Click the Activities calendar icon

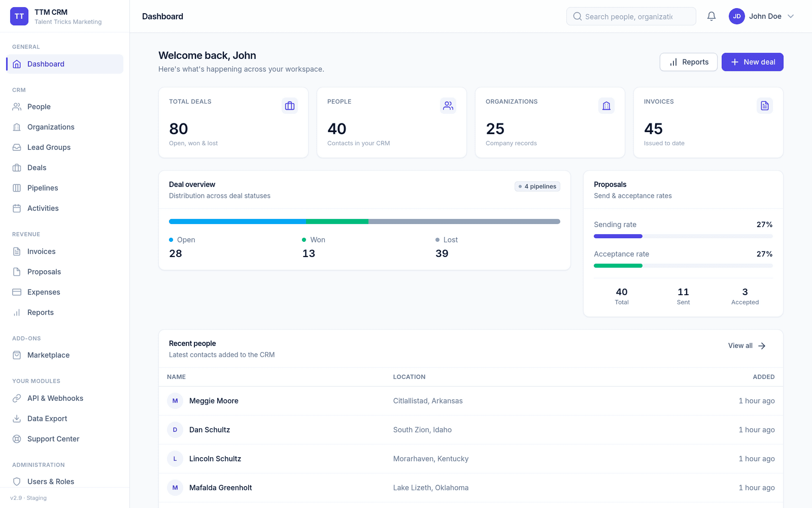click(17, 208)
